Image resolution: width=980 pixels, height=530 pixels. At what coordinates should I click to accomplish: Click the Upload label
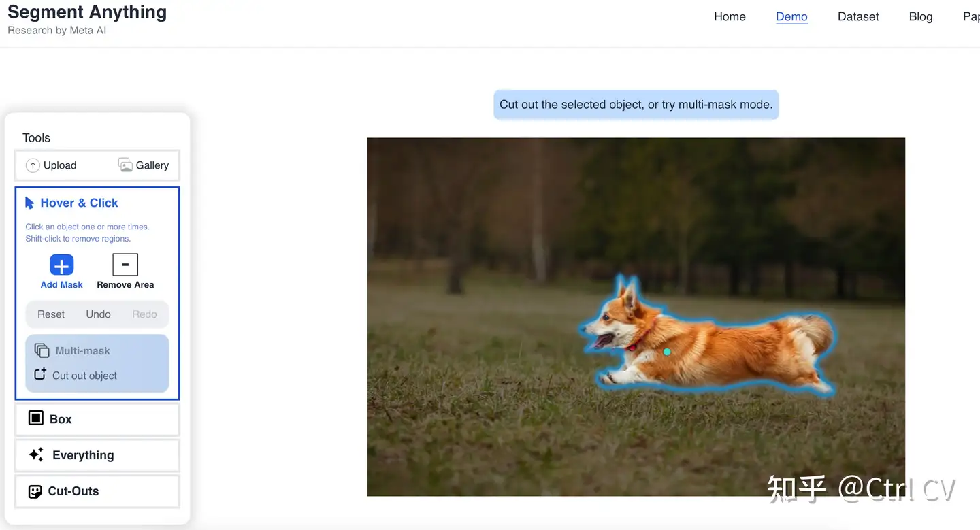[60, 165]
